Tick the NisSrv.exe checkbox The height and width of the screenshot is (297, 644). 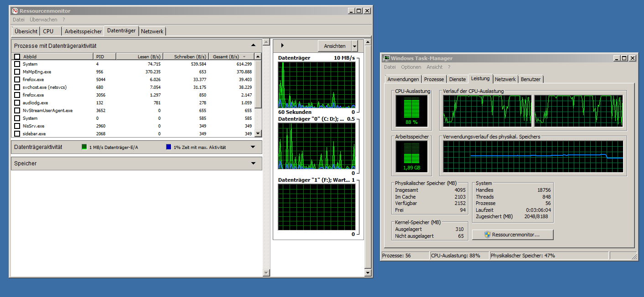(17, 126)
